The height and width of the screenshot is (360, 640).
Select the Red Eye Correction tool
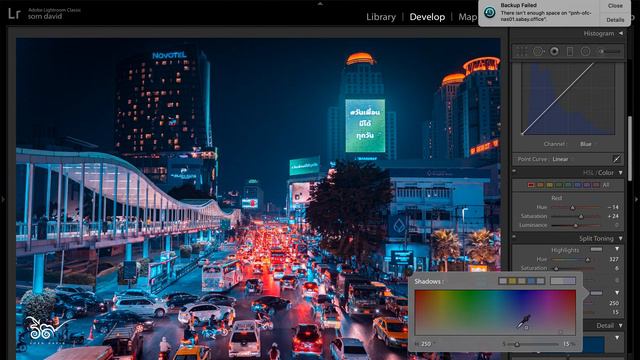pyautogui.click(x=554, y=51)
